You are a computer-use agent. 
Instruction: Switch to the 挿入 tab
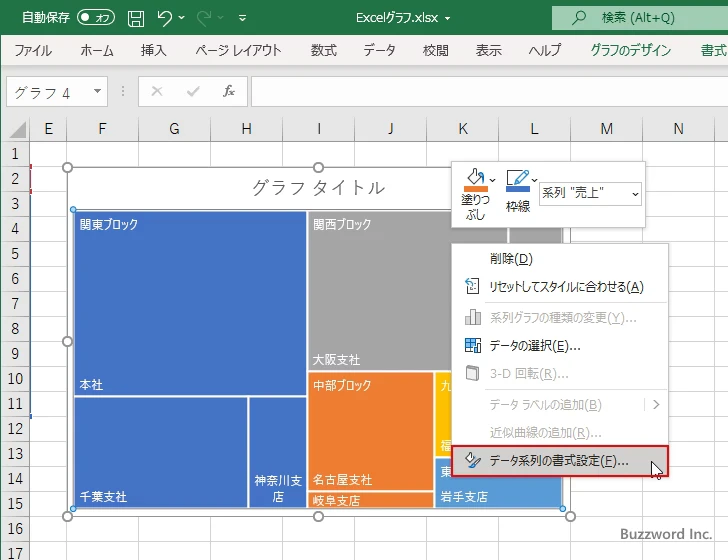click(x=154, y=50)
